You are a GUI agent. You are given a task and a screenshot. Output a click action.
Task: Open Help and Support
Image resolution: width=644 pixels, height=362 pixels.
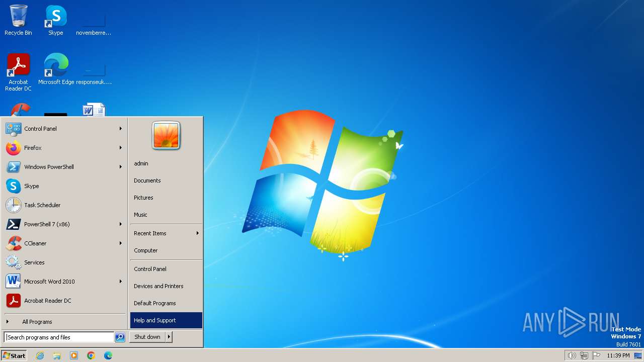[166, 320]
